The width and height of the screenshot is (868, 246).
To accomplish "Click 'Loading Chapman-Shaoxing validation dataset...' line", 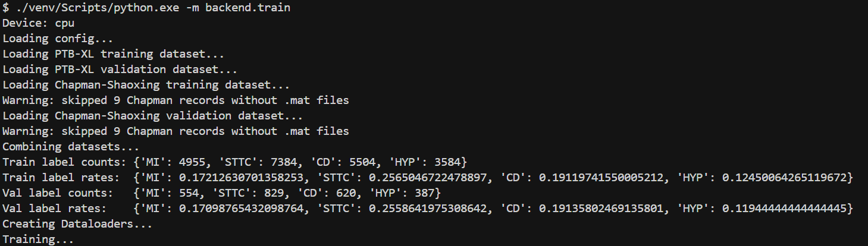I will pos(153,116).
